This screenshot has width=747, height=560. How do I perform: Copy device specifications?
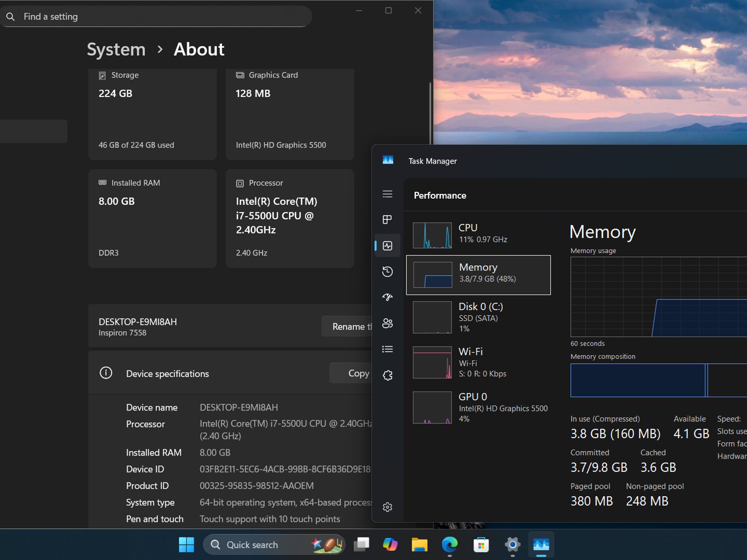pos(351,373)
